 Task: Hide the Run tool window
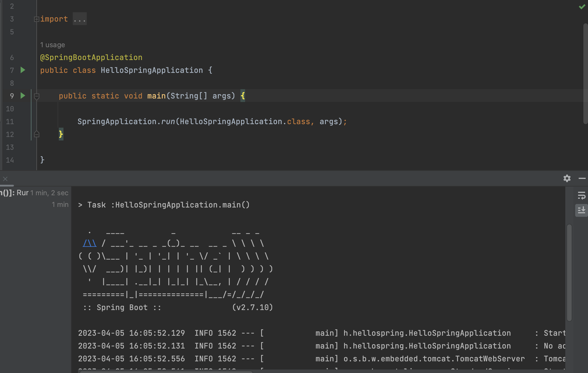582,178
